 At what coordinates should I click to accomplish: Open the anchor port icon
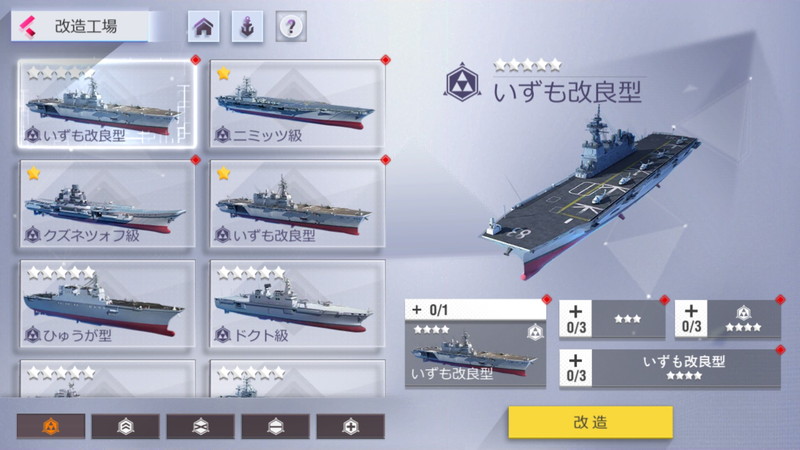tap(247, 27)
